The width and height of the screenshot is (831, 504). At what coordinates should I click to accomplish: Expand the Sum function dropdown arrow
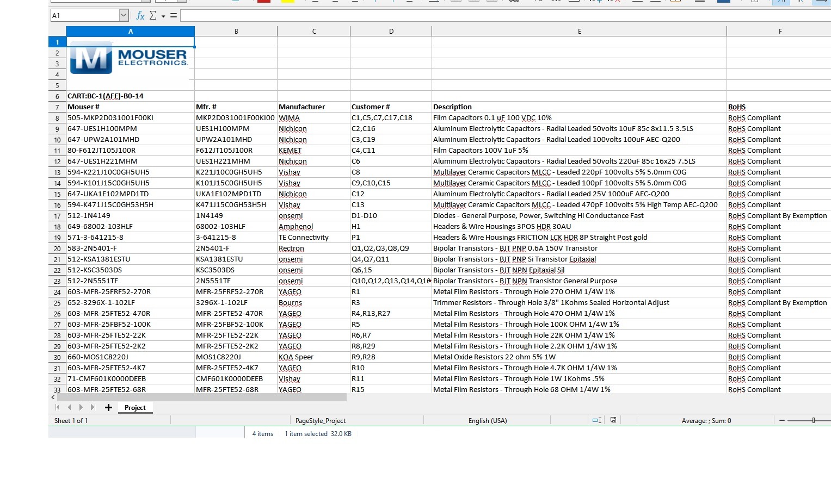tap(163, 16)
